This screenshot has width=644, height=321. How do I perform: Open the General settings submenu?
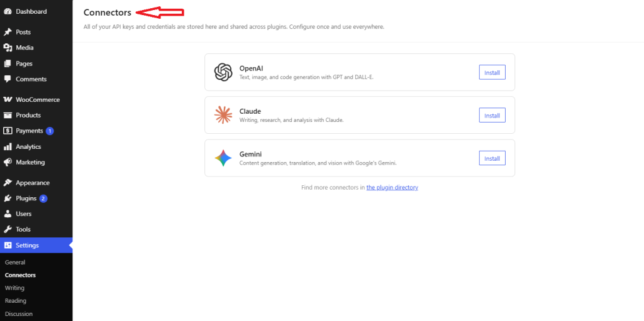click(x=15, y=262)
